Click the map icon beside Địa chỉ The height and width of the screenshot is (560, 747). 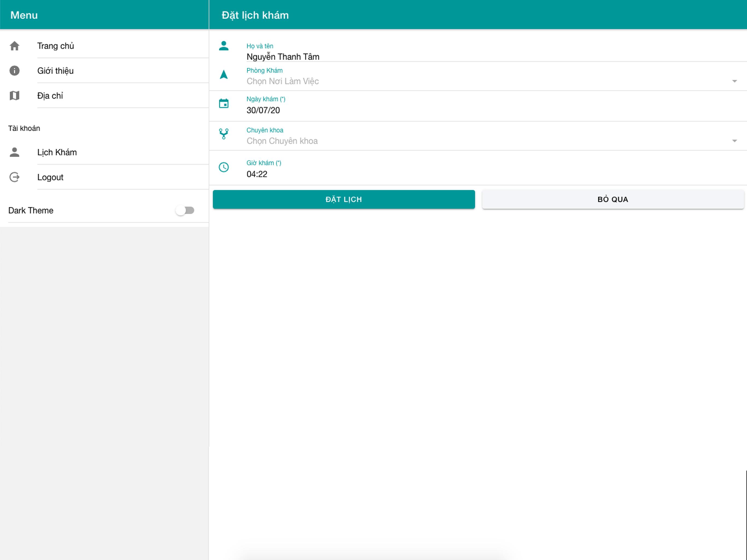(x=14, y=96)
